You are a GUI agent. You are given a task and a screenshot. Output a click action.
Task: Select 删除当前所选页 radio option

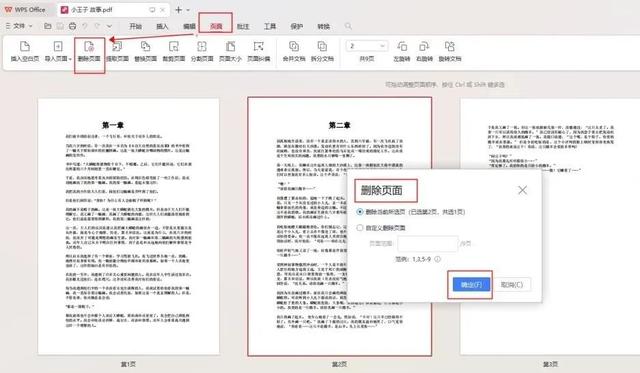tap(360, 212)
